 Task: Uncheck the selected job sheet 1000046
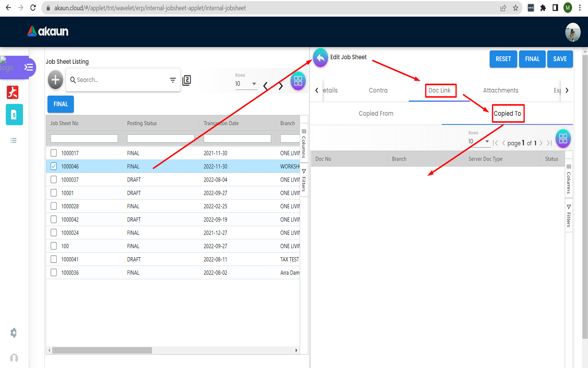53,166
